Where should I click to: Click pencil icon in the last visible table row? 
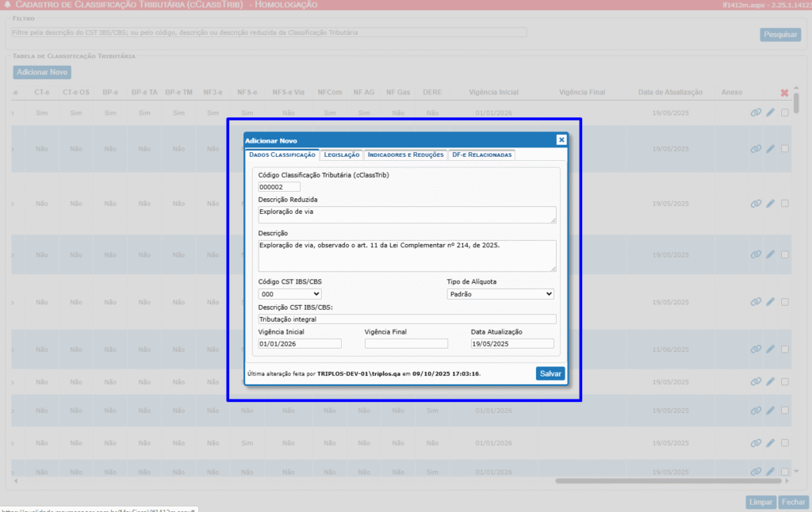[x=770, y=472]
